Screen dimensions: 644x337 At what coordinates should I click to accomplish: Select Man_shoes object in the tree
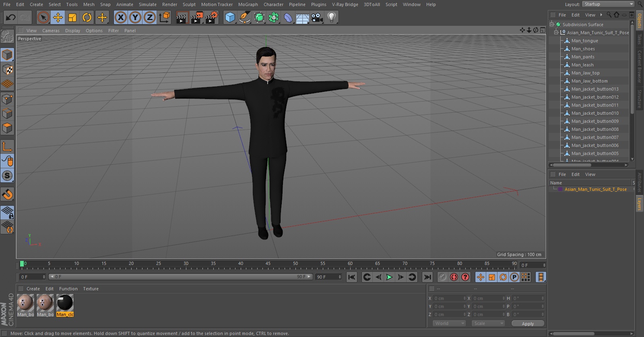coord(583,49)
